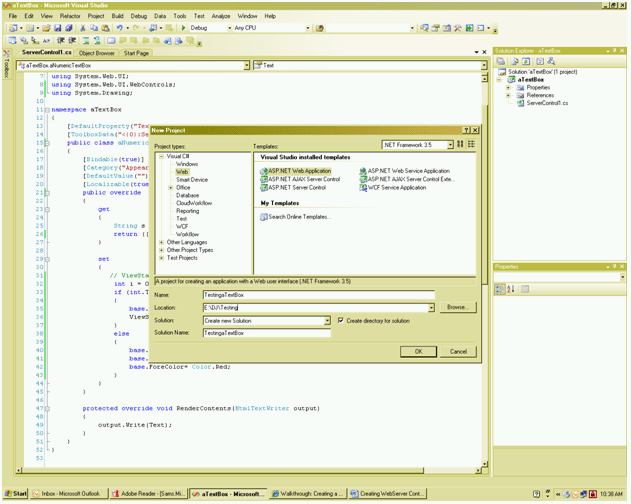Open the Refactor menu
631x504 pixels.
coord(70,16)
